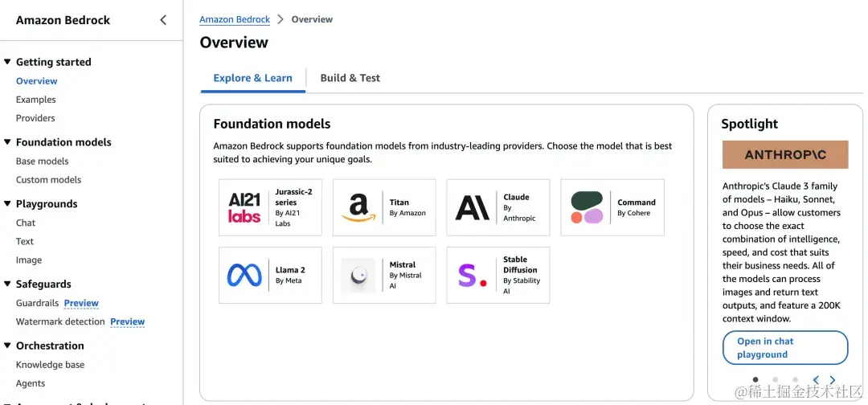Image resolution: width=868 pixels, height=405 pixels.
Task: Click the Meta Llama 2 logo icon
Action: click(244, 276)
